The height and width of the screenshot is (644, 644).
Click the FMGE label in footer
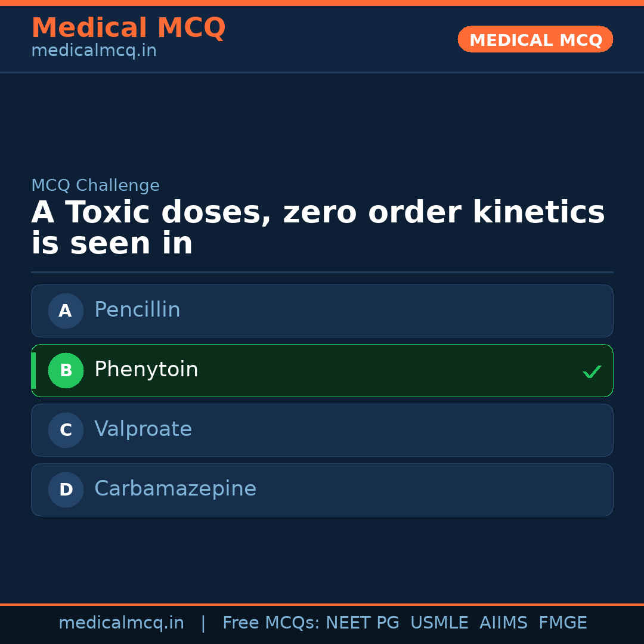(562, 623)
